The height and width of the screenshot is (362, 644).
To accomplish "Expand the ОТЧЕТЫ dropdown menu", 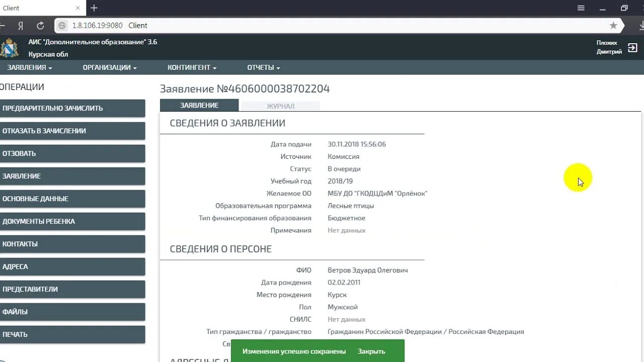I will (x=264, y=67).
